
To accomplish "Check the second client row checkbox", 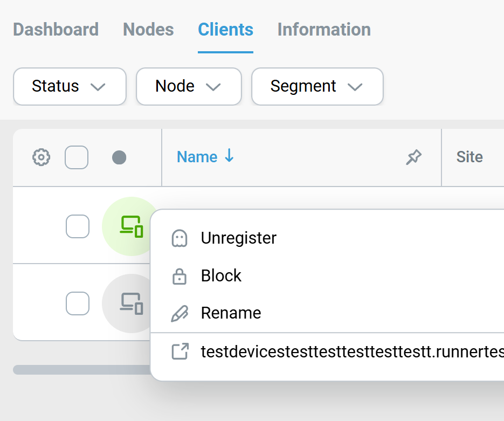I will [78, 303].
